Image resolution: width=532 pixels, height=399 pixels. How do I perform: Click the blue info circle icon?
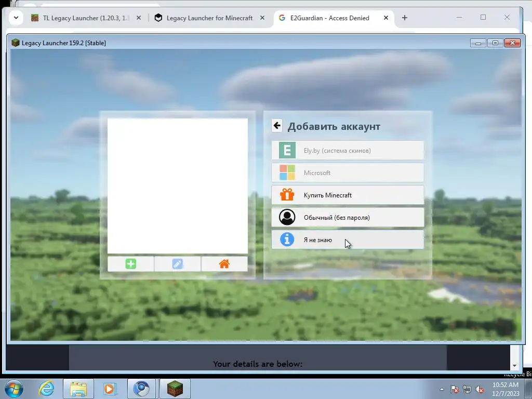287,239
